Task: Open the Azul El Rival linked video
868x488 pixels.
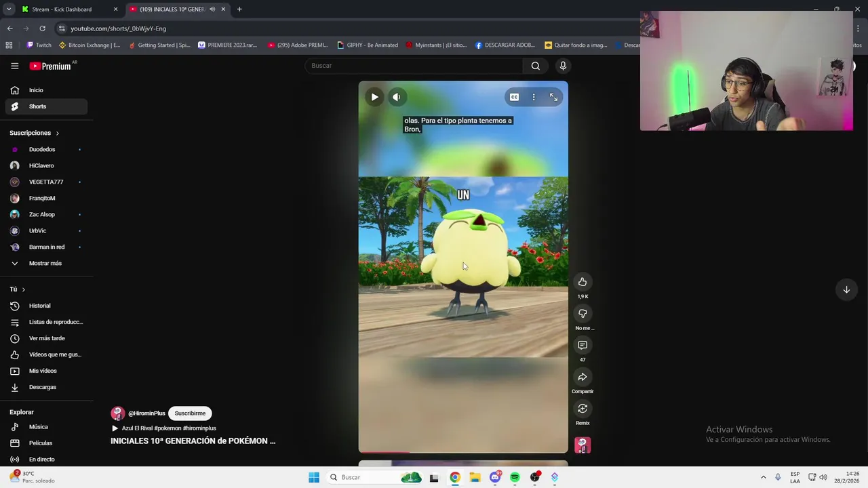Action: click(x=163, y=428)
